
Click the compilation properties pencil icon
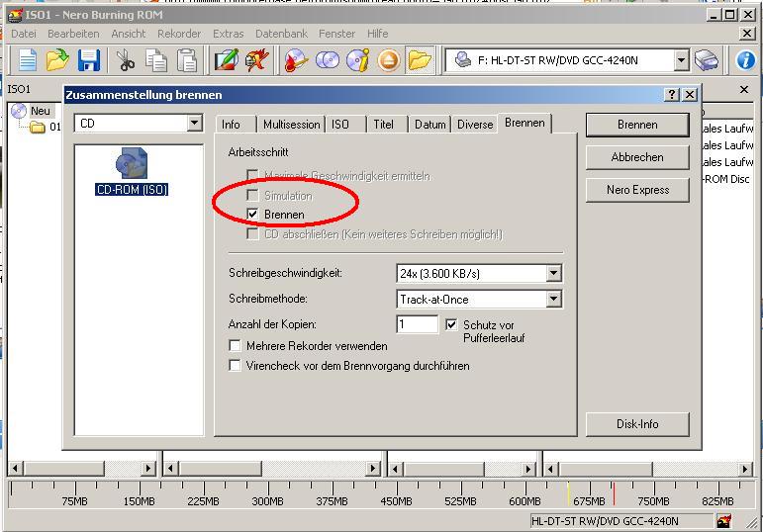[227, 60]
